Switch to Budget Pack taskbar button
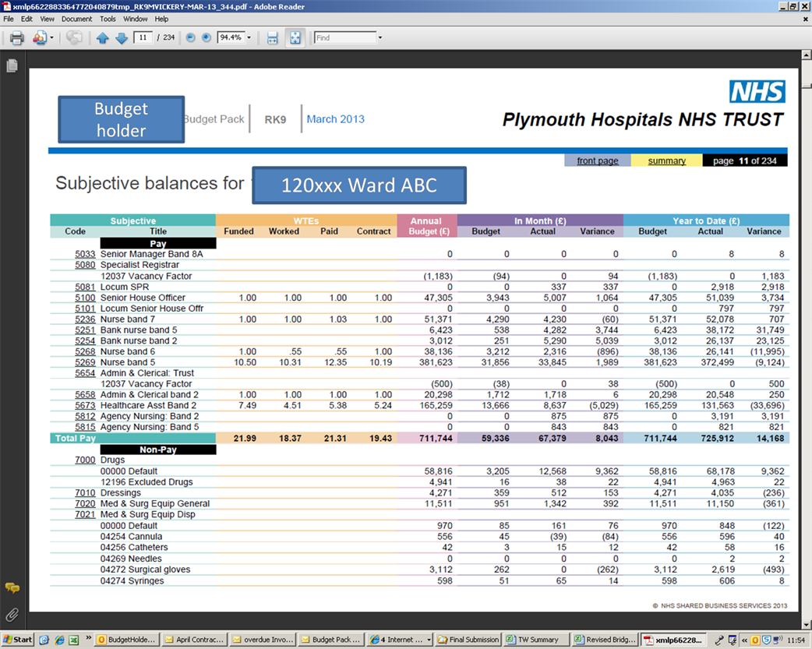Screen dimensions: 812x649 click(x=330, y=640)
